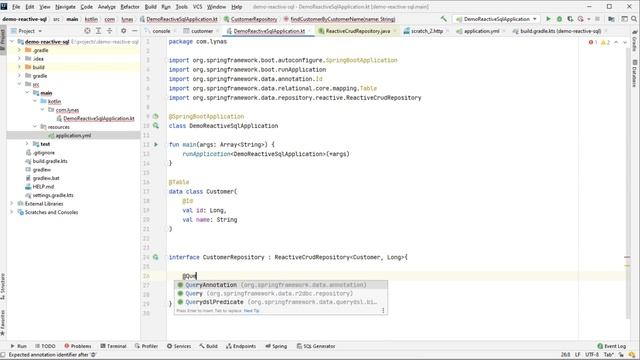Select QueryAnnotation completion suggestion
Image resolution: width=640 pixels, height=360 pixels.
281,285
